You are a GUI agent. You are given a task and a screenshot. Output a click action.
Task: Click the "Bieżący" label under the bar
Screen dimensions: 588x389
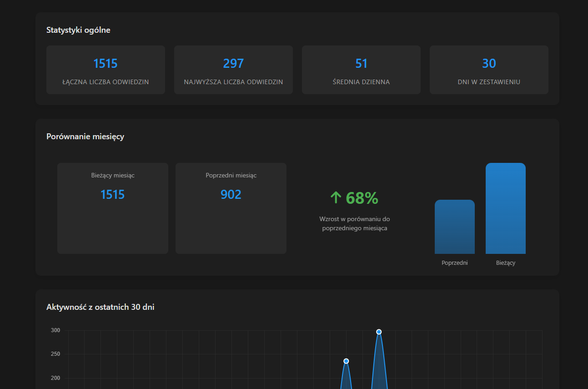pos(506,263)
